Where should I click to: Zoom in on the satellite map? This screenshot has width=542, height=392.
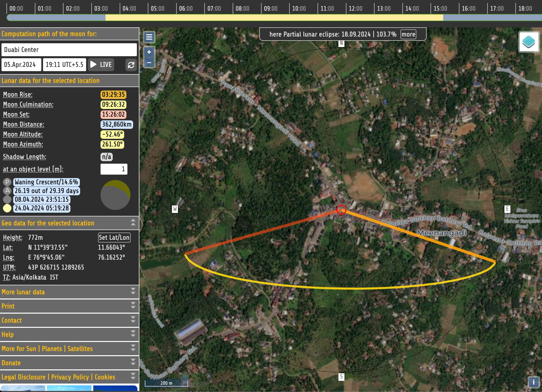coord(149,52)
